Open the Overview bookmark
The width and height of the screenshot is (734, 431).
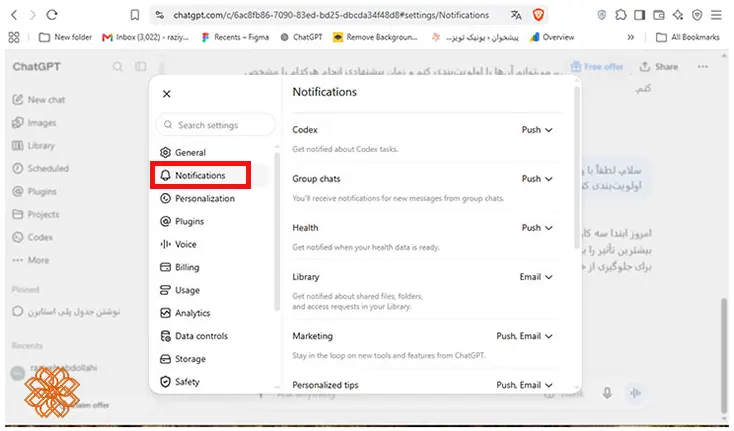[x=551, y=37]
